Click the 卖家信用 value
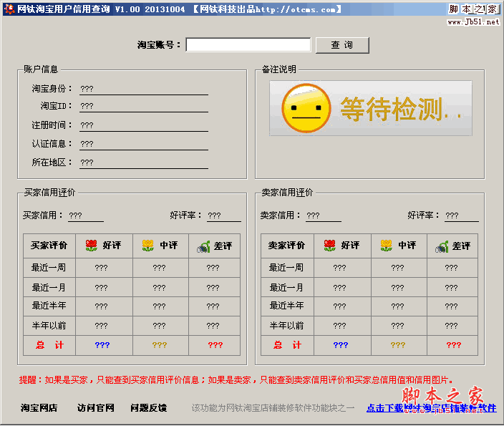Viewport: 504px width, 426px height. (324, 216)
